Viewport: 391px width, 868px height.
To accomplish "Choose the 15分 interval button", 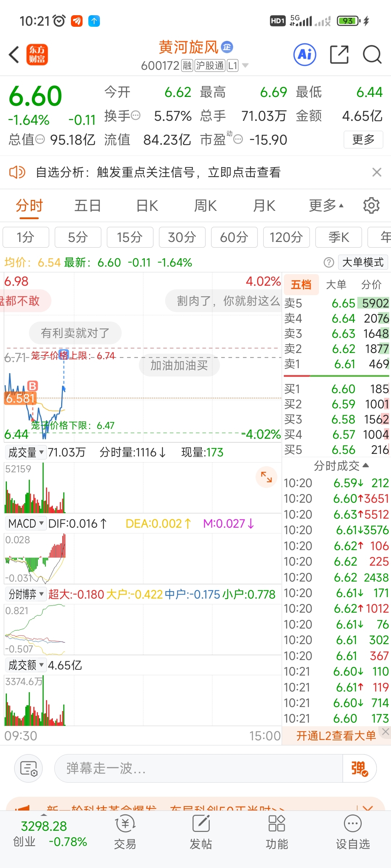I will coord(130,237).
